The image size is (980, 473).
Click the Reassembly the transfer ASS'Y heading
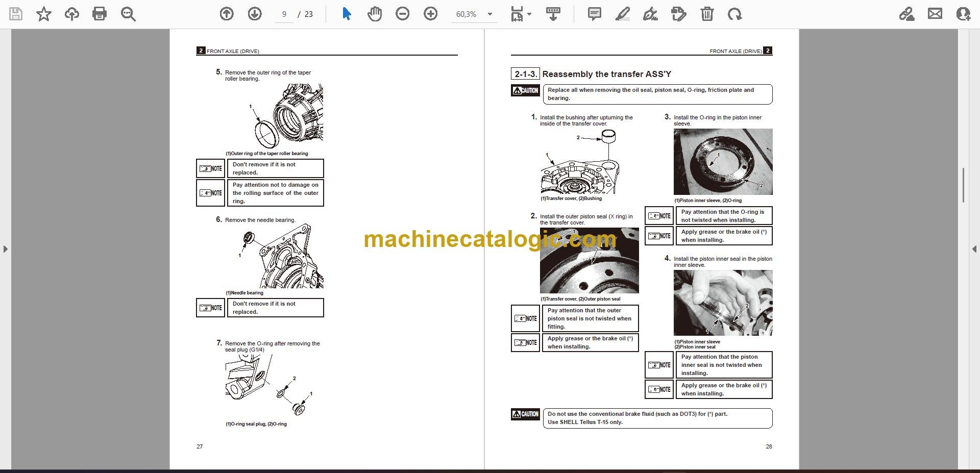point(606,74)
